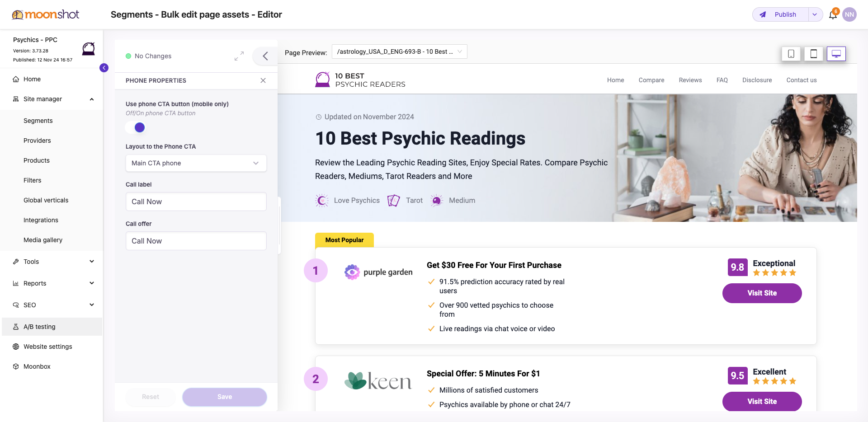Click the Tools wrench icon
This screenshot has height=422, width=868.
tap(16, 262)
